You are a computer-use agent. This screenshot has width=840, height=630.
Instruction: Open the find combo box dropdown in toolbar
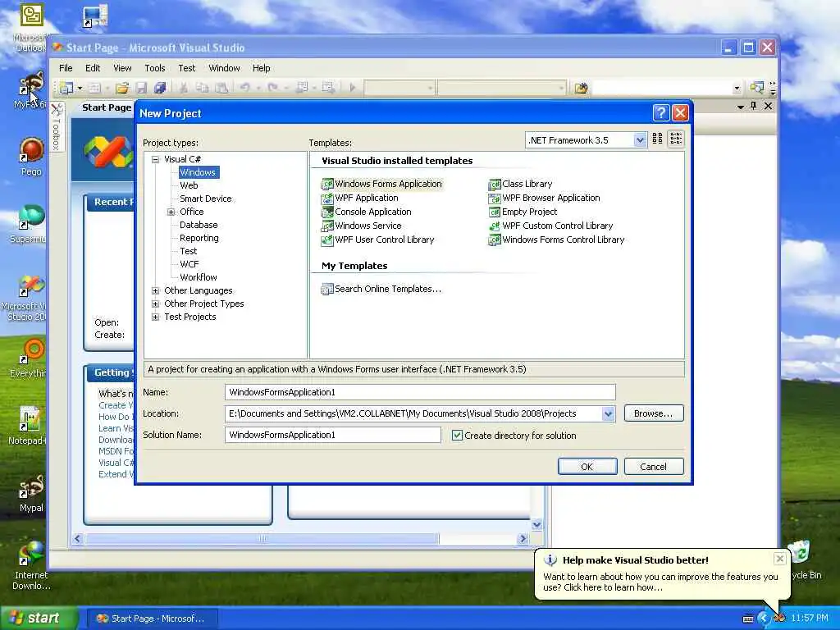(x=737, y=88)
